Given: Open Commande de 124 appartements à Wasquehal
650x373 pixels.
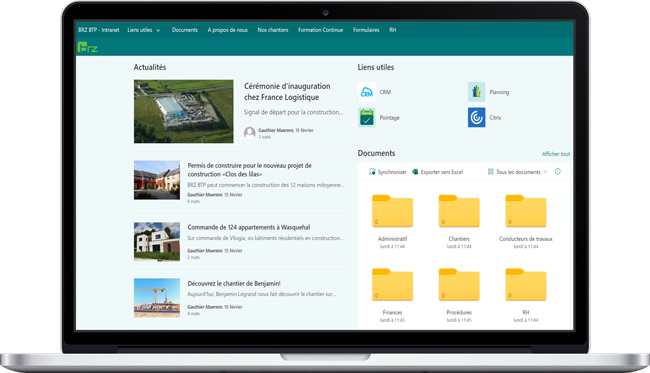Looking at the screenshot, I should (x=249, y=227).
